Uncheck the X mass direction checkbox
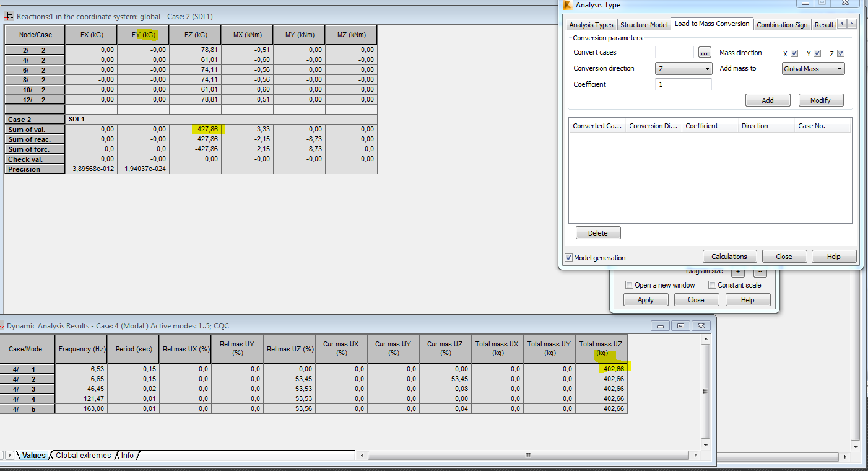The height and width of the screenshot is (471, 868). click(795, 53)
